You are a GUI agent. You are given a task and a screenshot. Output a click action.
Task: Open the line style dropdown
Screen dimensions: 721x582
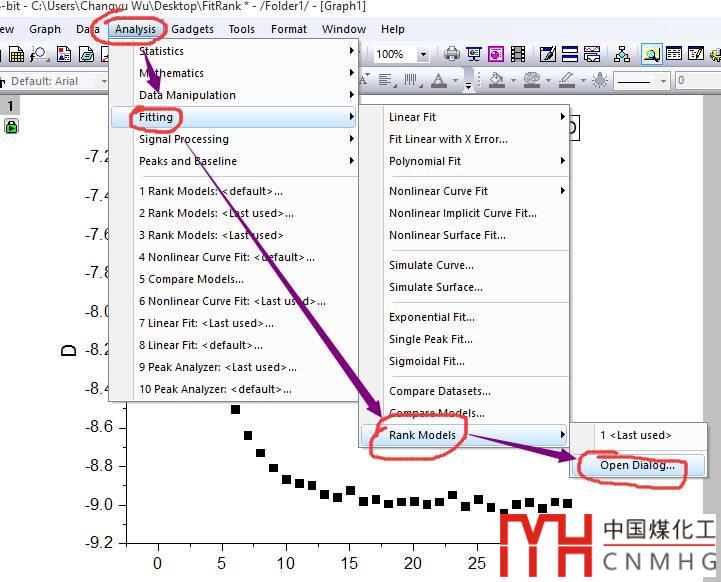tap(661, 81)
